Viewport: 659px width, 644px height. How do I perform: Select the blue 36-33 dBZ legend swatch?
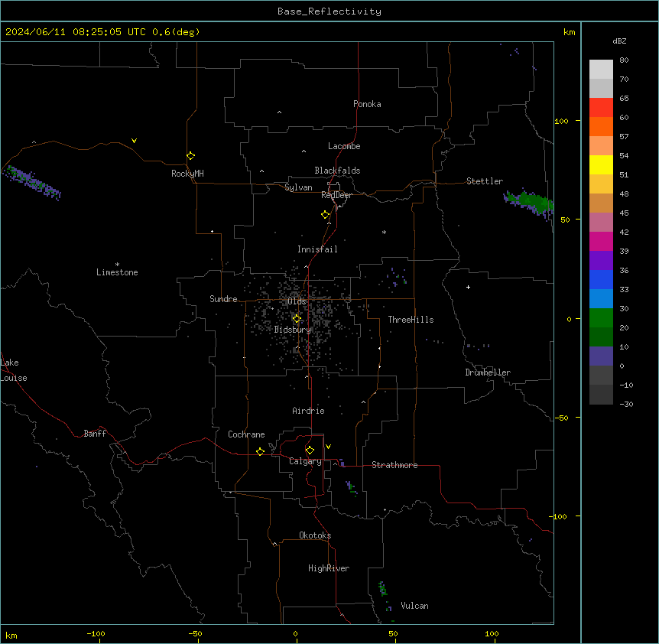601,279
